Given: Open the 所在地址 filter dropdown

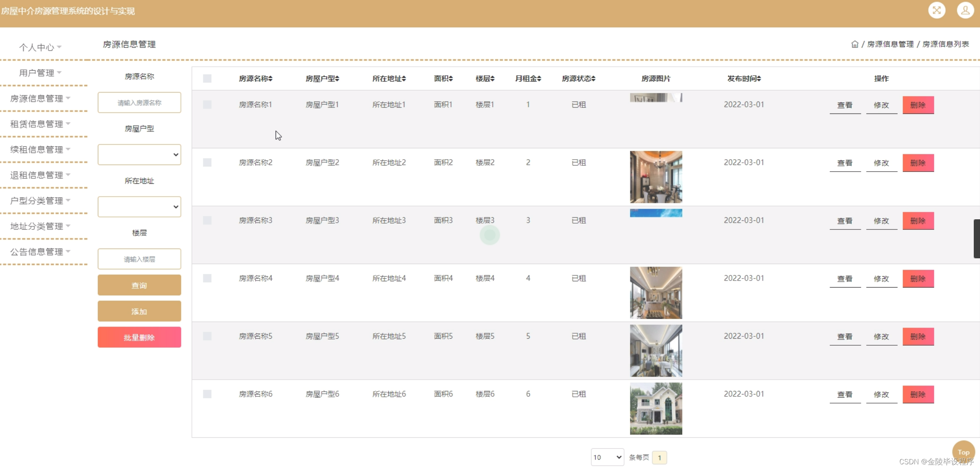Looking at the screenshot, I should (139, 207).
